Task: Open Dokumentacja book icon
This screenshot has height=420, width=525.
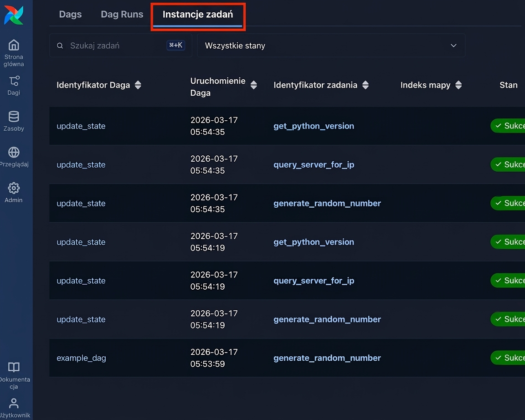Action: click(x=14, y=367)
